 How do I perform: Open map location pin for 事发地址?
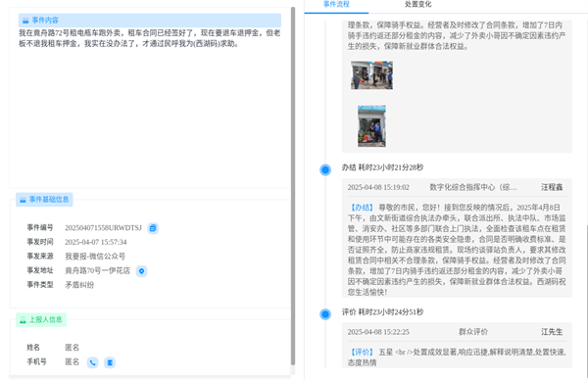(x=141, y=271)
